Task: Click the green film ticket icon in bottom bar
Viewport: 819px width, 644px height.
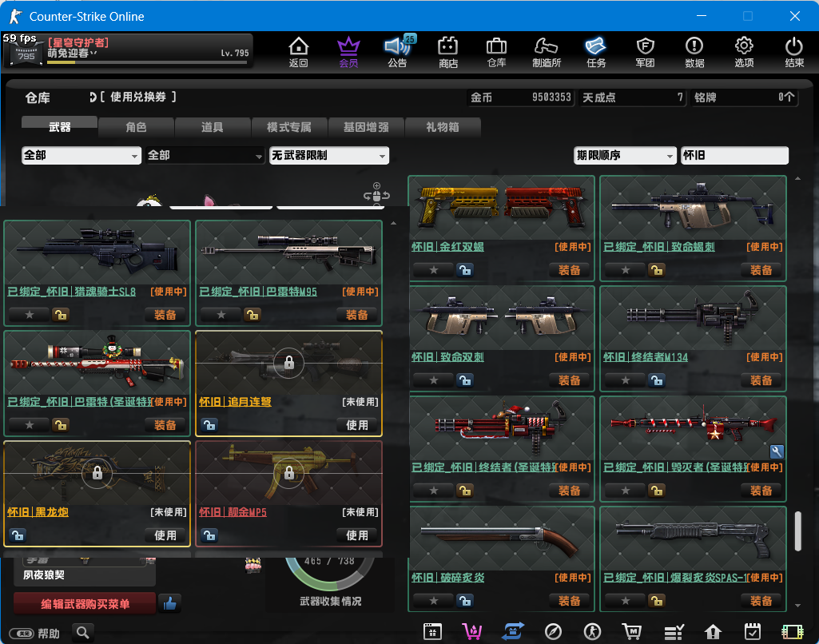Action: click(793, 632)
